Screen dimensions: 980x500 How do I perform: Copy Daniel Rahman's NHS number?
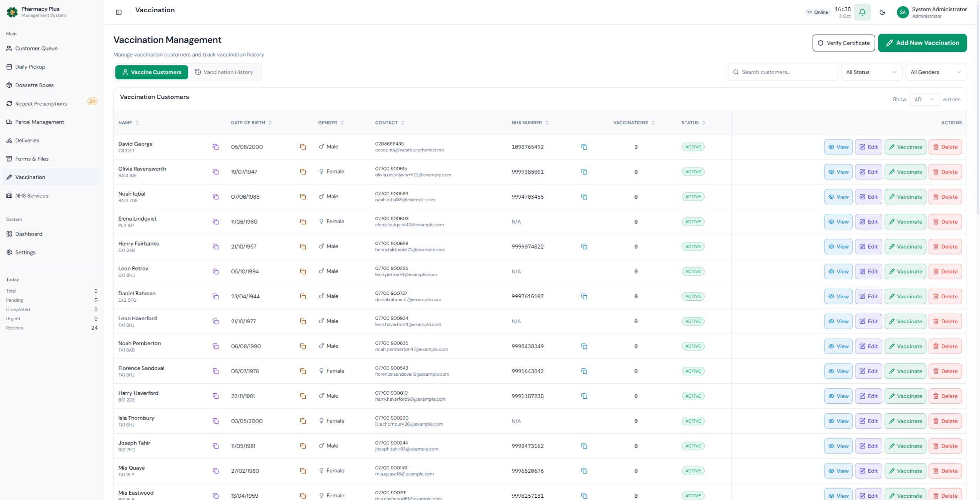click(x=584, y=297)
